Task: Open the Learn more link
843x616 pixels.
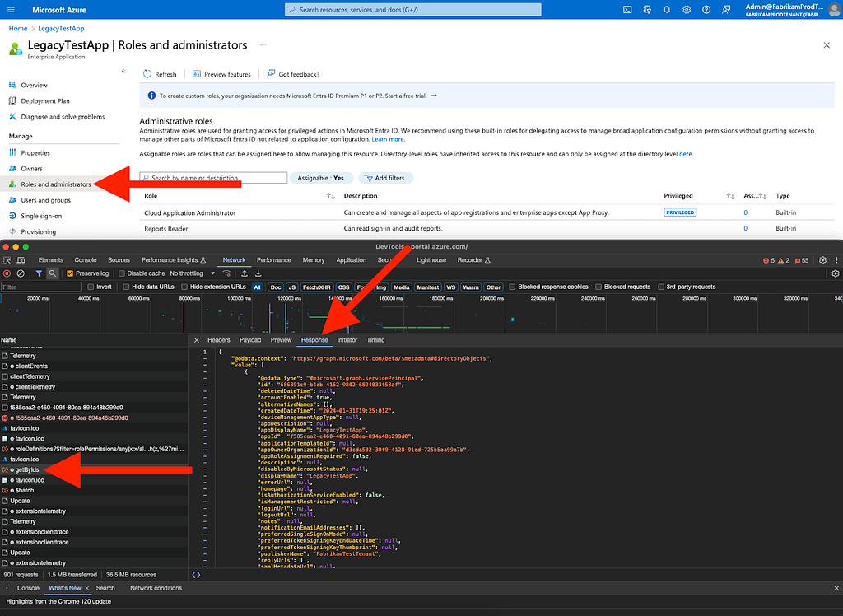Action: [387, 139]
